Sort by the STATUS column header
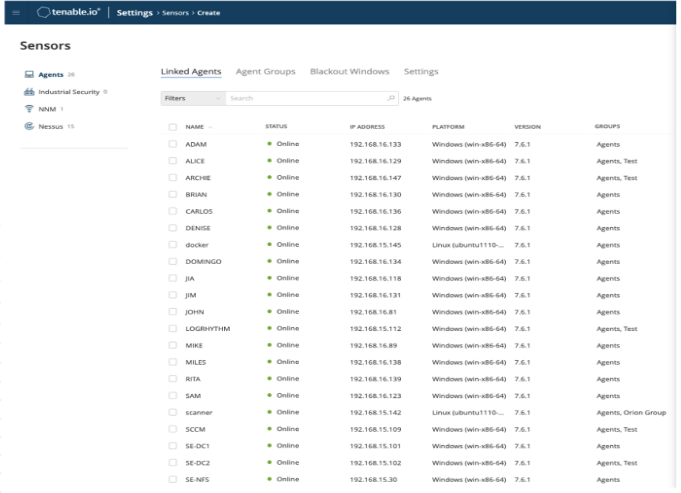The image size is (681, 493). 276,126
